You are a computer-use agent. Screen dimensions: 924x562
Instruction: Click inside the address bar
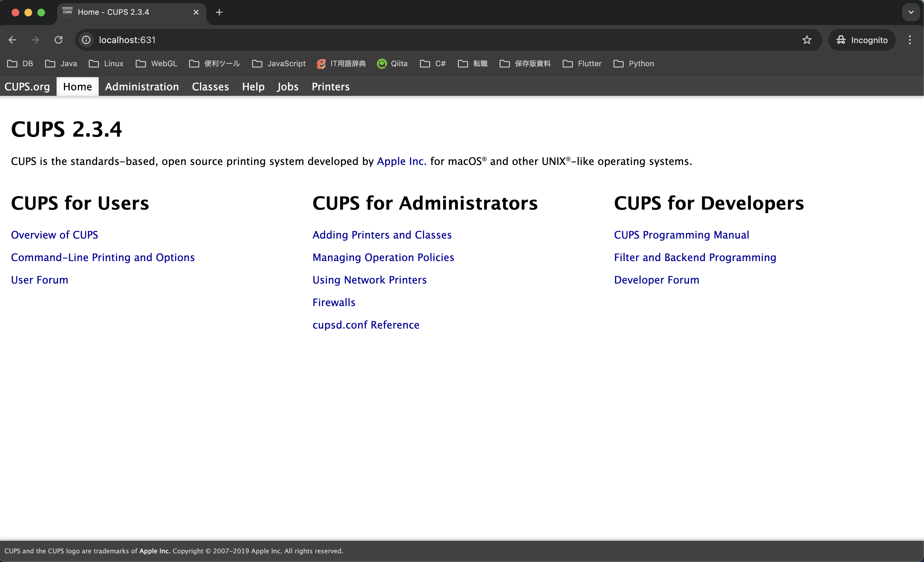tap(262, 40)
